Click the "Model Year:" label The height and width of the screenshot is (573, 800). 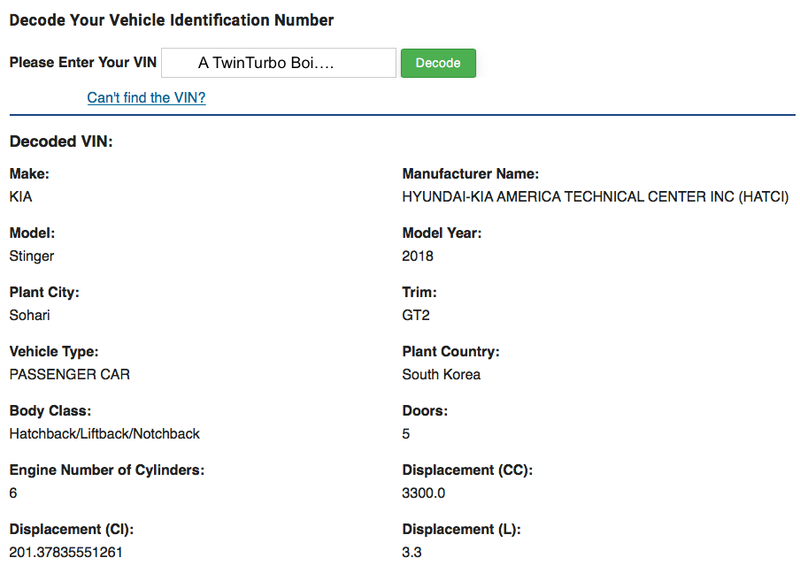pos(442,233)
